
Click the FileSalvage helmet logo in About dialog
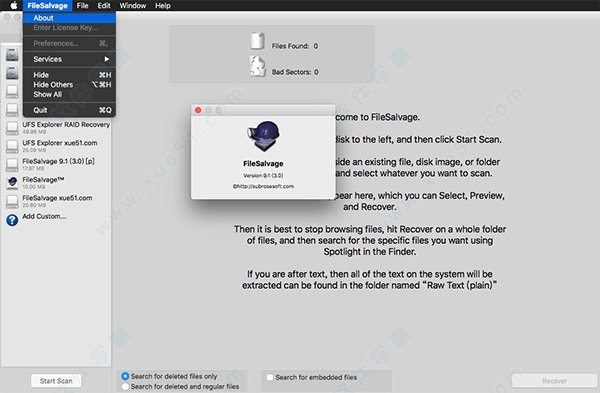[263, 136]
